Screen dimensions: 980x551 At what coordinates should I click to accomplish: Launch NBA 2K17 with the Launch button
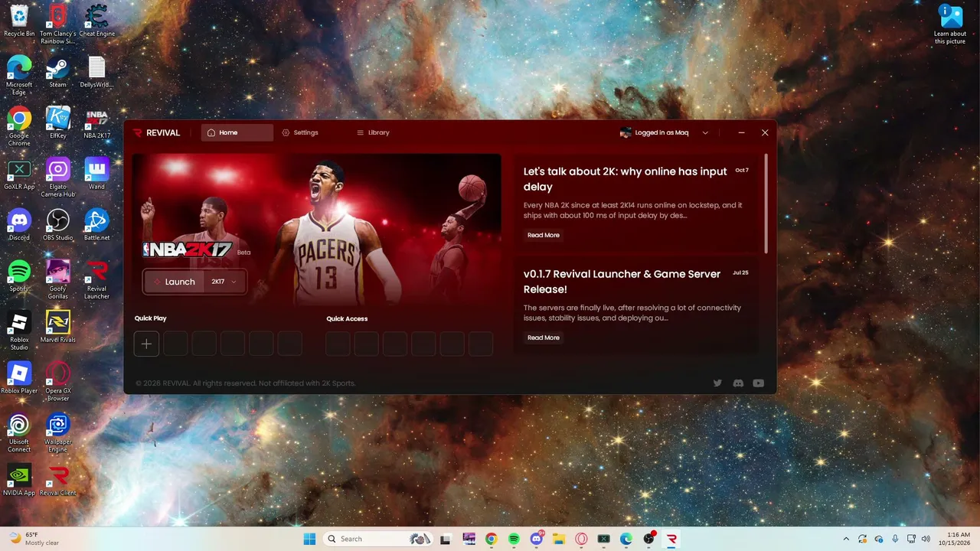(x=175, y=282)
